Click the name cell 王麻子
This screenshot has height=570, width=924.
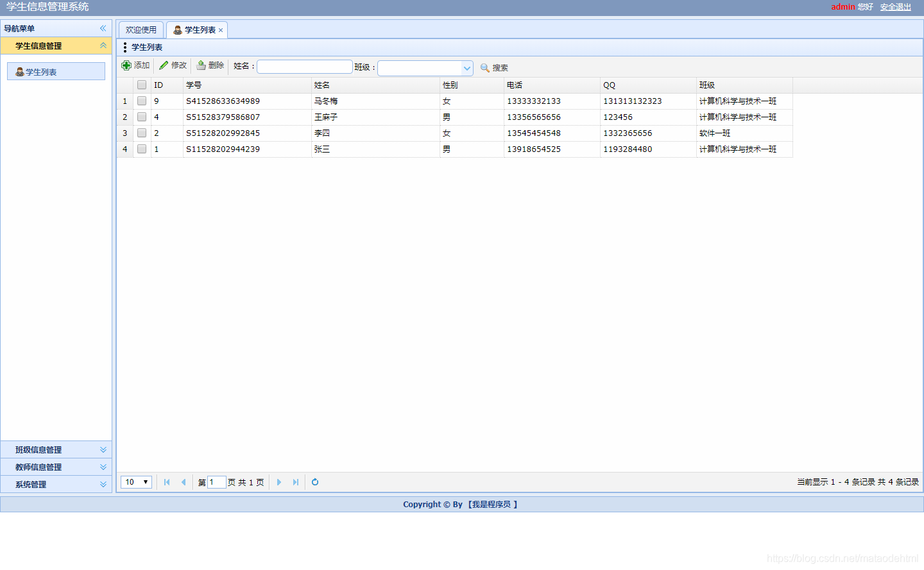point(326,117)
